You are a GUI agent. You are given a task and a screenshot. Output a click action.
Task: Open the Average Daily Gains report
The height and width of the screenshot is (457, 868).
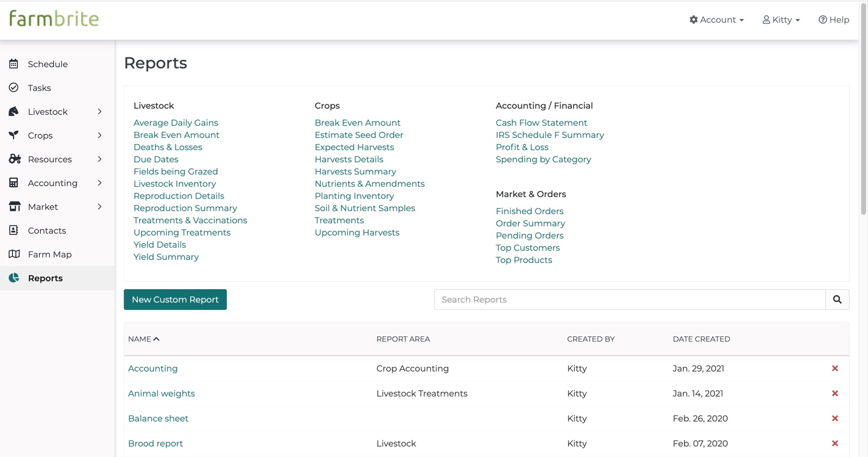(x=176, y=123)
